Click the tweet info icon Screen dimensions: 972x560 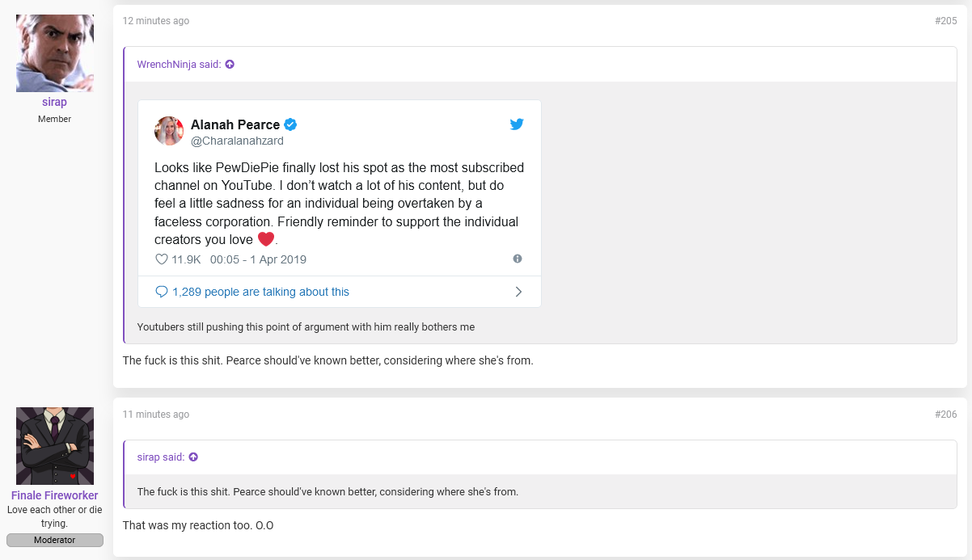[518, 259]
